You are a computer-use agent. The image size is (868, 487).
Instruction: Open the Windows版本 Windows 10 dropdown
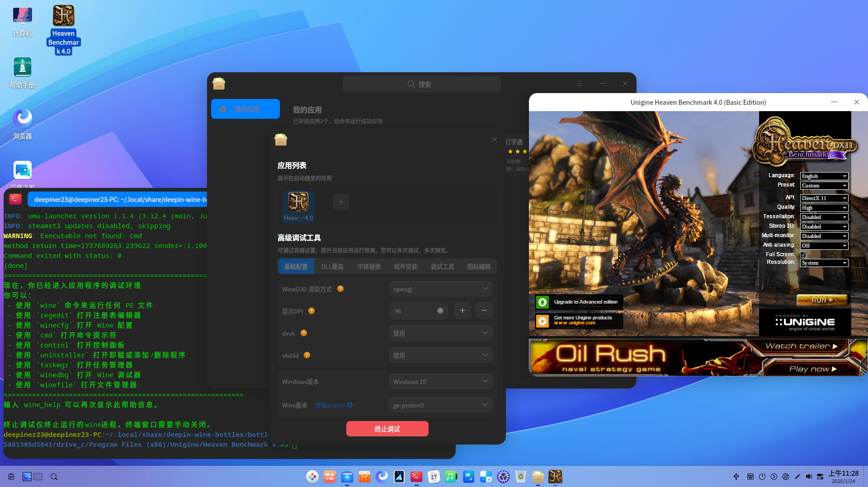tap(440, 381)
